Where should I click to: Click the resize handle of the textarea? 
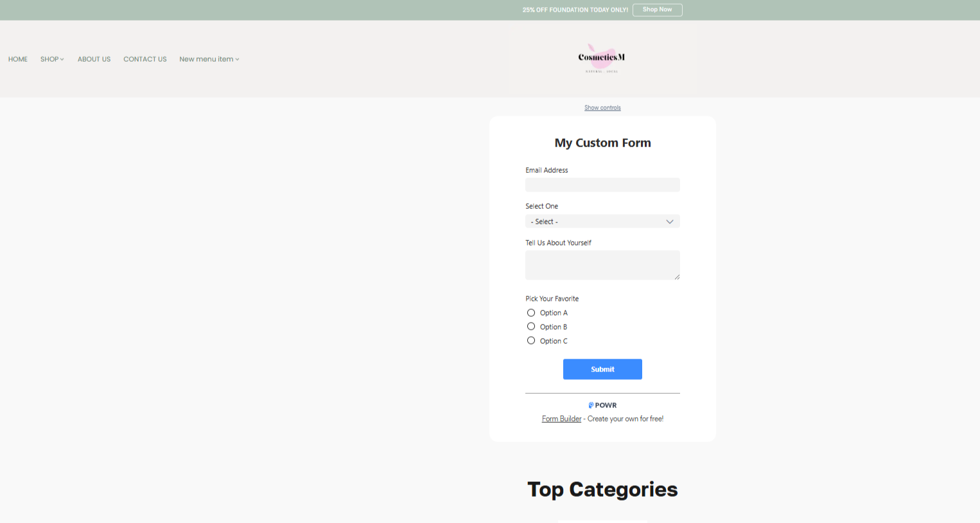point(677,277)
